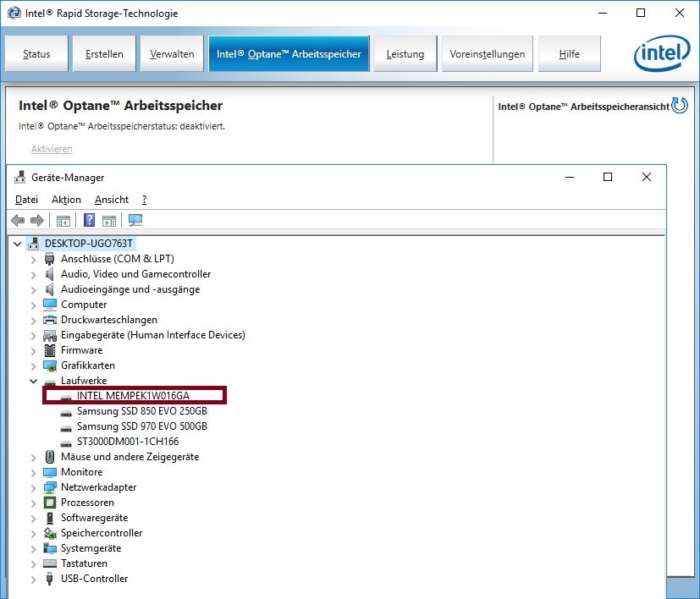Expand the Firmware category
Viewport: 700px width, 599px height.
click(x=34, y=351)
